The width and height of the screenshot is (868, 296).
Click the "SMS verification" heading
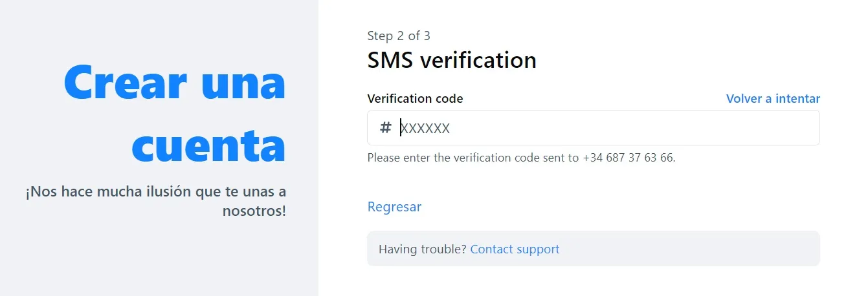452,60
